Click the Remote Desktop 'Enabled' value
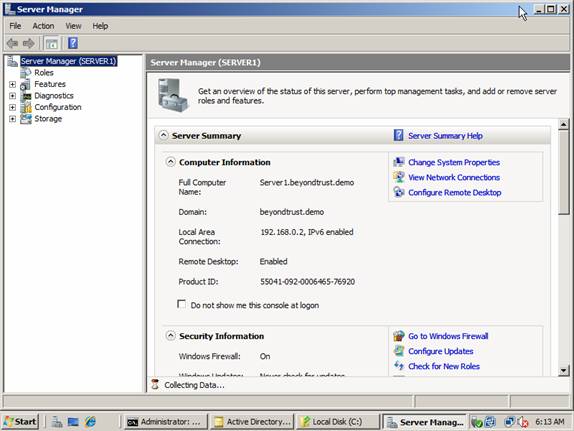This screenshot has height=431, width=574. pos(273,261)
